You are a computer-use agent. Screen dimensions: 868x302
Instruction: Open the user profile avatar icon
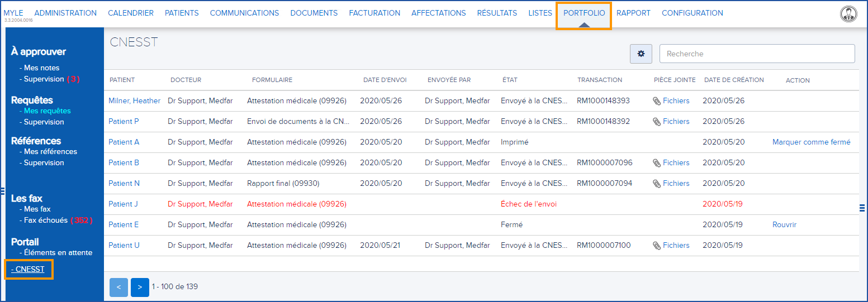pyautogui.click(x=848, y=15)
